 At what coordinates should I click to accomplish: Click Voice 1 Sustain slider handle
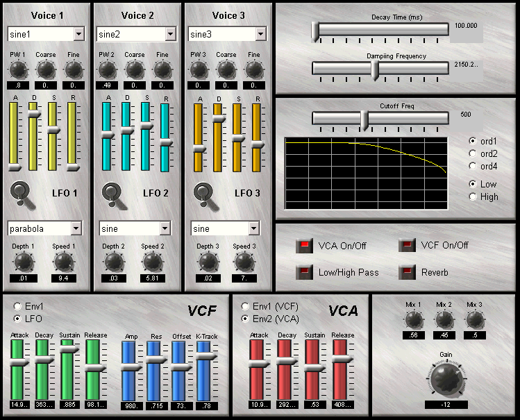pos(53,130)
